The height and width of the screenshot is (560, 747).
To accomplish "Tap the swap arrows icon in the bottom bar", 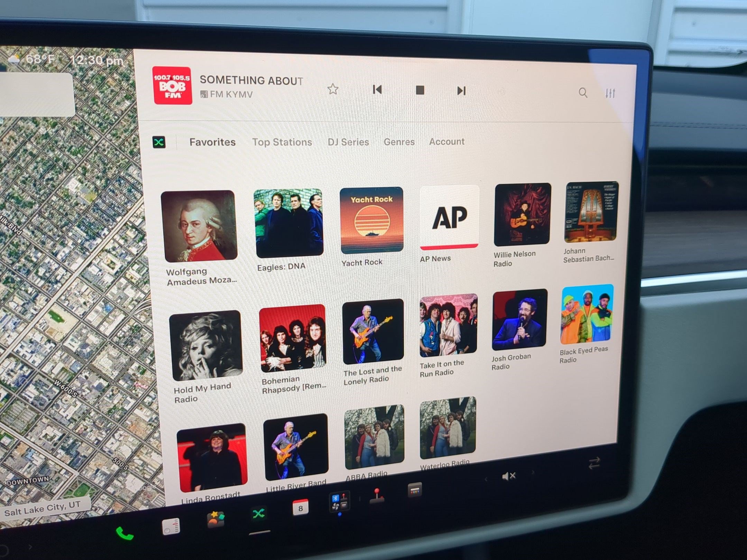I will pos(594,463).
